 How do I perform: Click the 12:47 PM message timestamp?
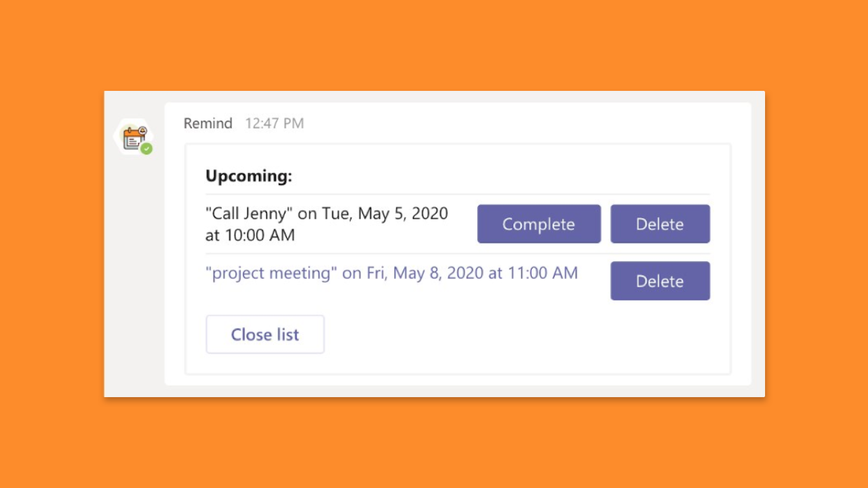pyautogui.click(x=275, y=123)
